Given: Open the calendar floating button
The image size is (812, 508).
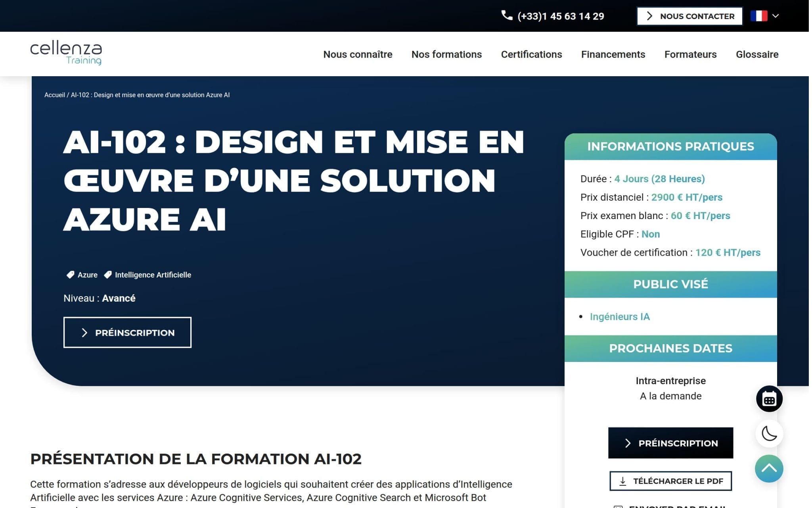Looking at the screenshot, I should click(x=769, y=399).
